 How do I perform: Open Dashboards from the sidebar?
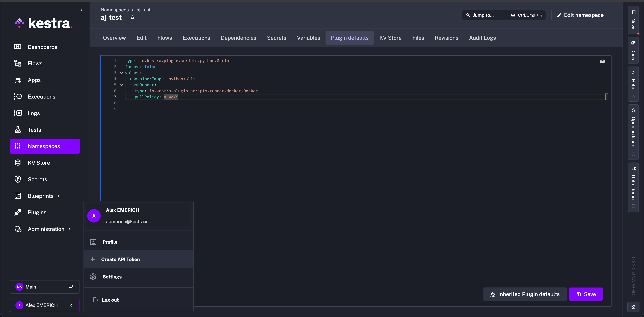click(42, 47)
